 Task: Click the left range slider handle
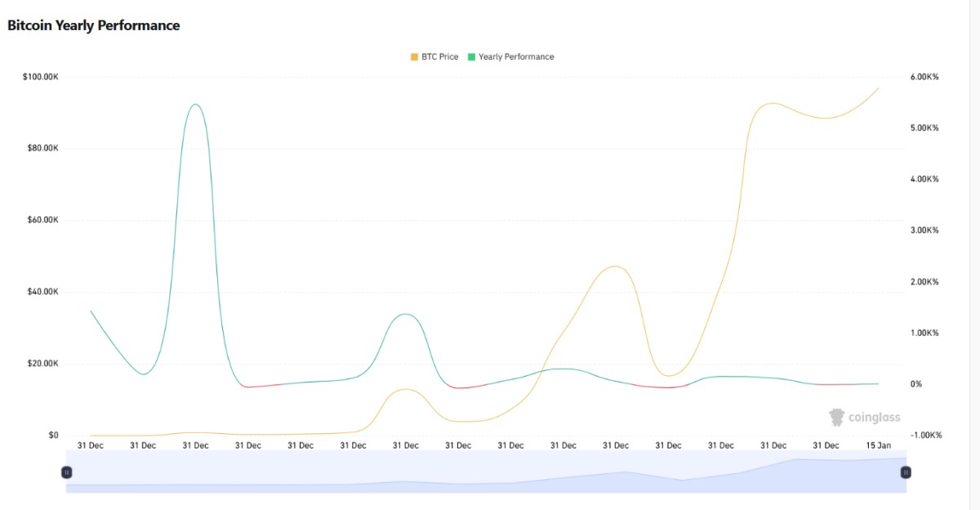tap(67, 472)
